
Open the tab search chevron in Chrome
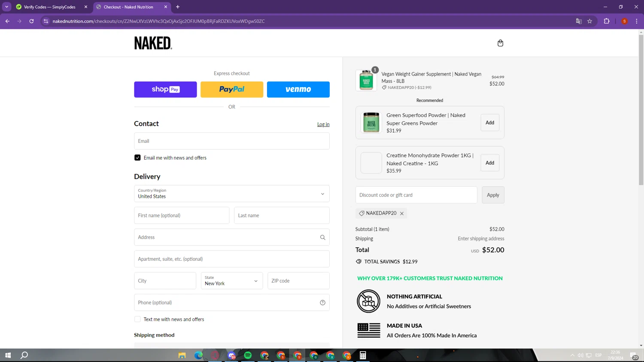(x=6, y=7)
